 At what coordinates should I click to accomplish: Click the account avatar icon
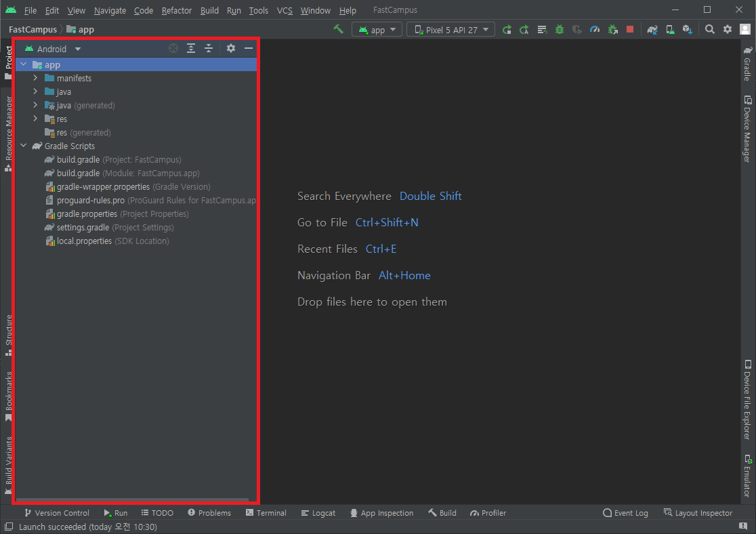745,29
